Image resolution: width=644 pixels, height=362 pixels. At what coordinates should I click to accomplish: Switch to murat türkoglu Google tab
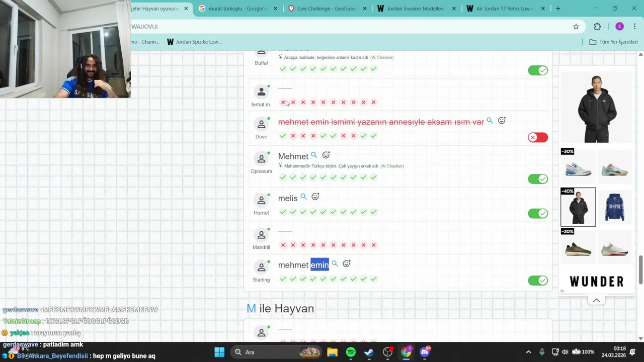click(x=237, y=9)
